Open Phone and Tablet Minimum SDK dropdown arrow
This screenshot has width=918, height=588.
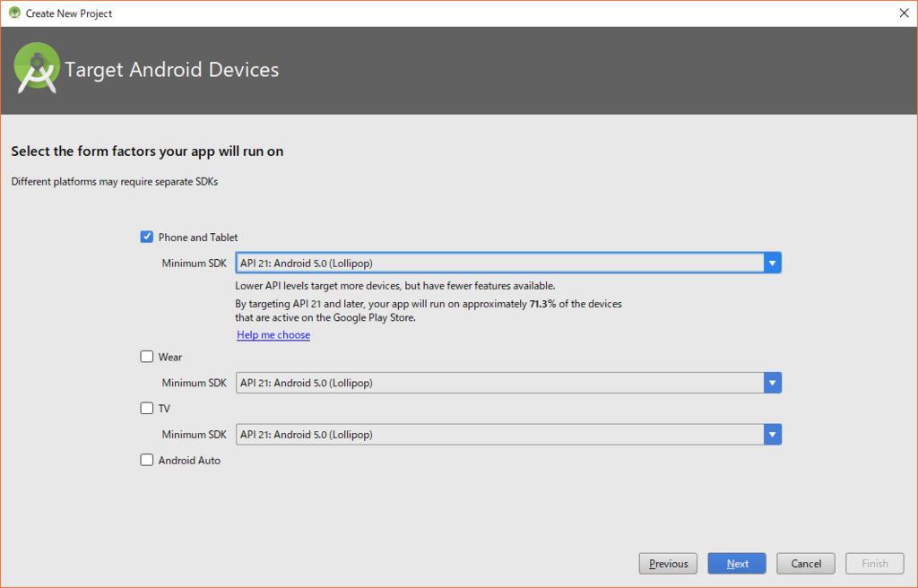pyautogui.click(x=772, y=263)
